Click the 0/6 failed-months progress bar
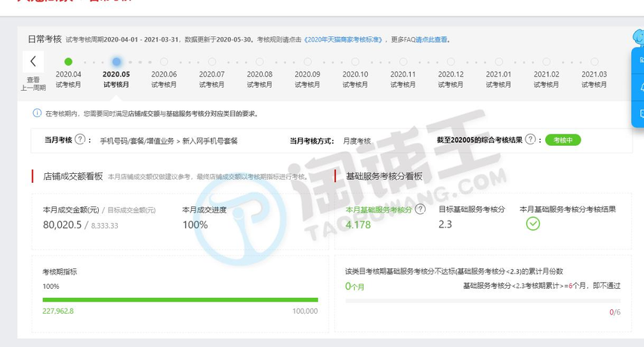 tap(482, 300)
